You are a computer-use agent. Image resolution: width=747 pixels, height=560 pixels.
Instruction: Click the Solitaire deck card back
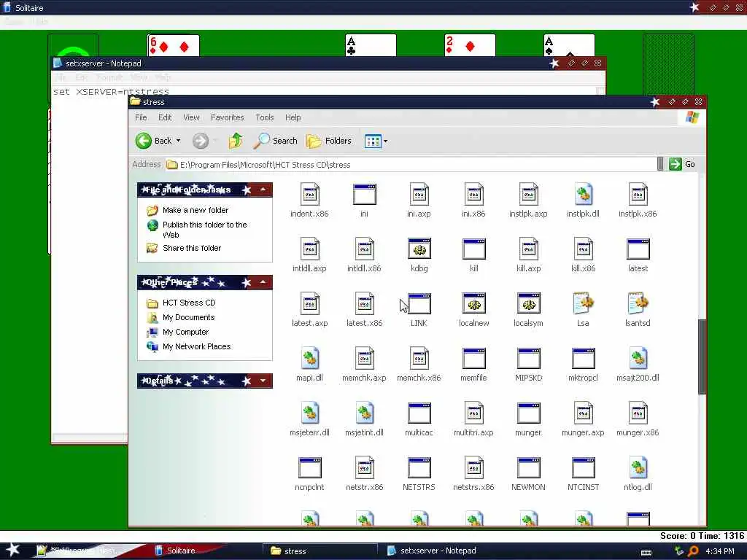(x=668, y=64)
